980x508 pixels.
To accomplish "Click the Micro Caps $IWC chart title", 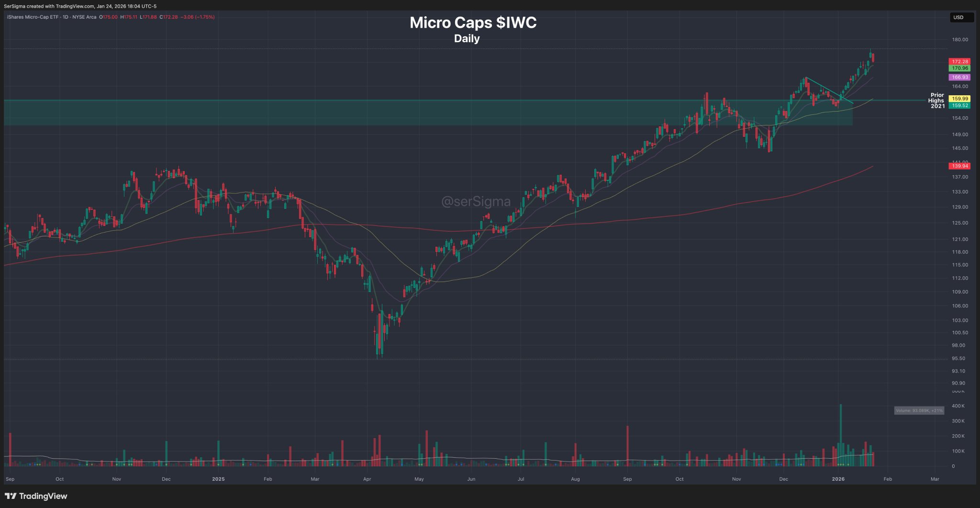I will (x=473, y=23).
